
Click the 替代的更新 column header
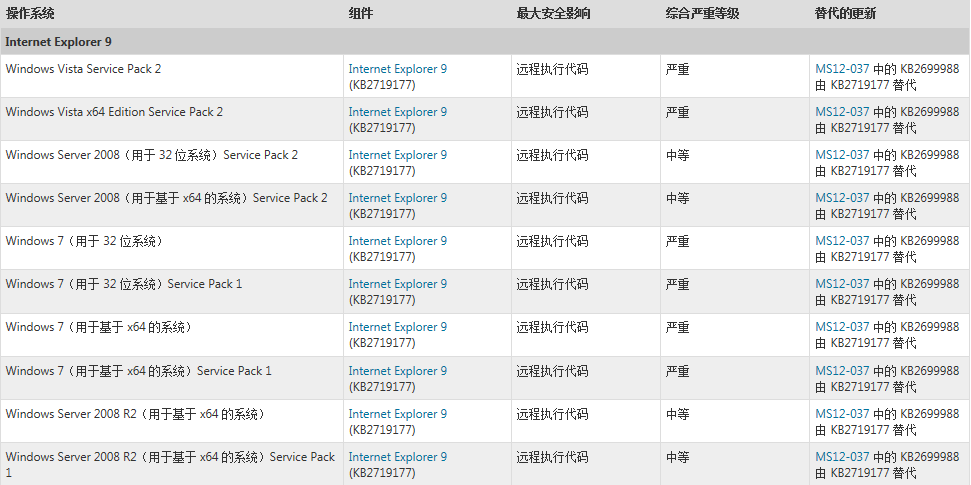coord(845,13)
